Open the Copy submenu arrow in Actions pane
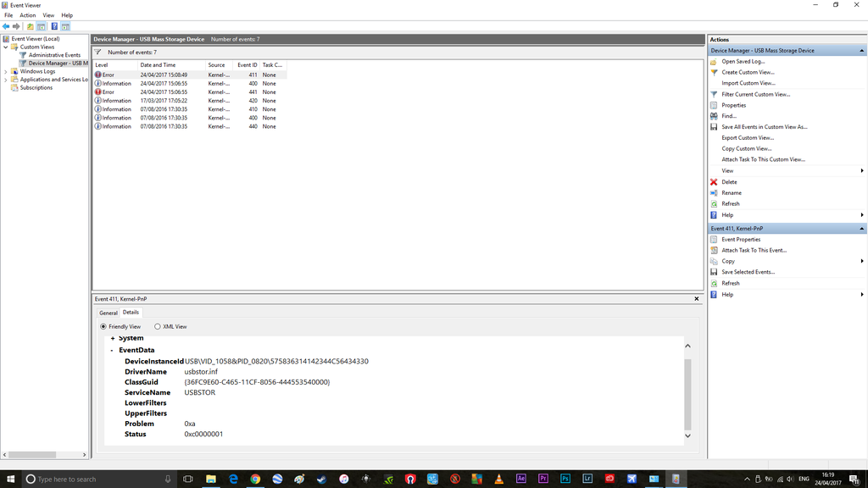Image resolution: width=868 pixels, height=488 pixels. pos(861,261)
